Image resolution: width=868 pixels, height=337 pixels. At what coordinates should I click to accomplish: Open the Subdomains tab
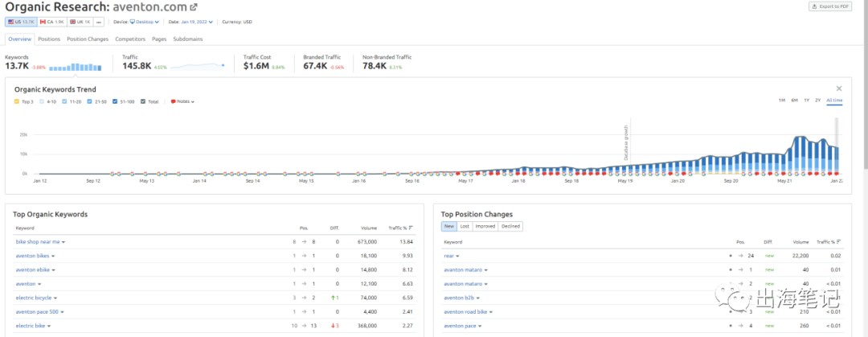pyautogui.click(x=187, y=39)
